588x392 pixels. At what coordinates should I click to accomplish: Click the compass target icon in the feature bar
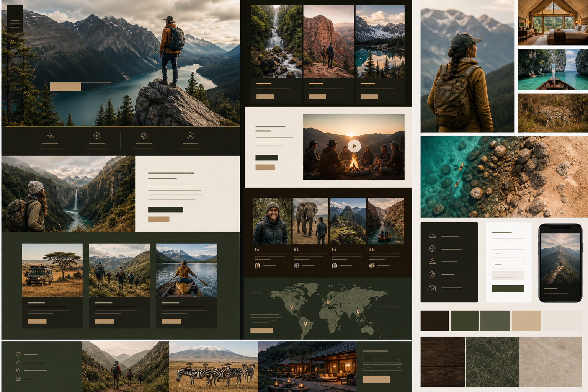tap(97, 136)
